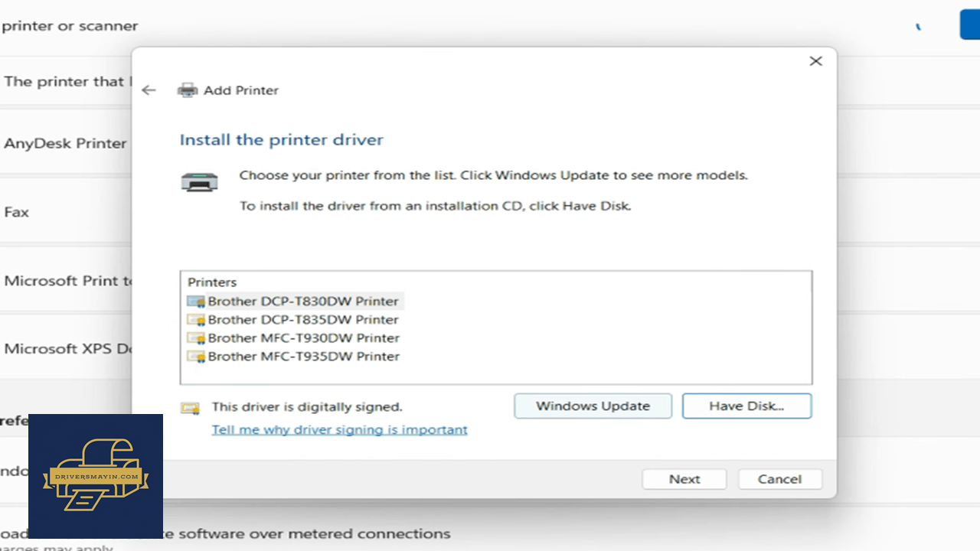The width and height of the screenshot is (980, 551).
Task: Pick Brother MFC-T930DW Printer driver
Action: [293, 338]
